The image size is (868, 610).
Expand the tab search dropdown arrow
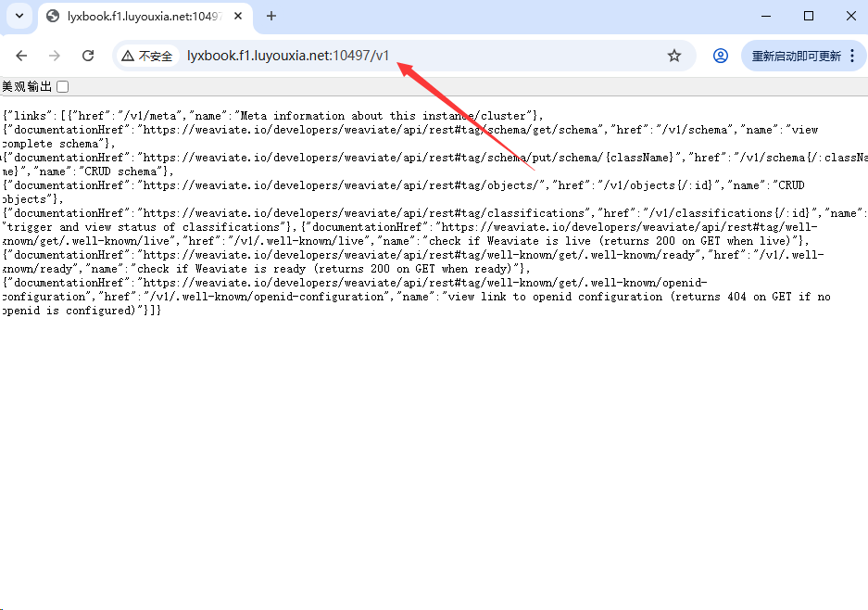click(x=19, y=16)
